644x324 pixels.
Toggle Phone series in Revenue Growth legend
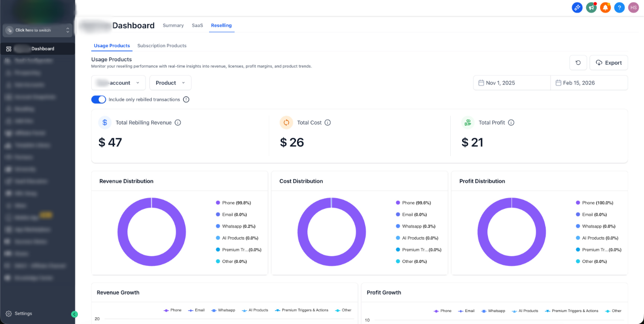[x=172, y=310]
